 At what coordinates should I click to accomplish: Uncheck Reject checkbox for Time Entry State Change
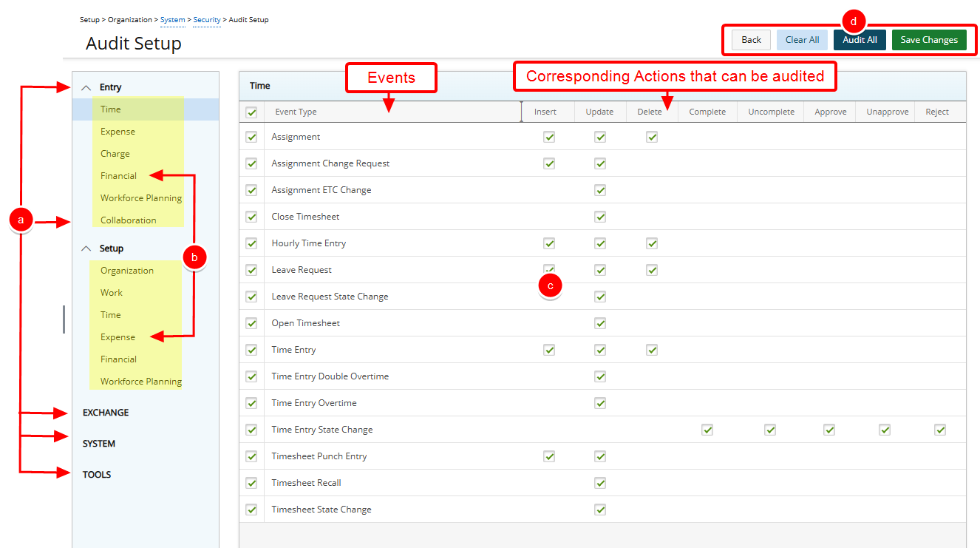(940, 430)
